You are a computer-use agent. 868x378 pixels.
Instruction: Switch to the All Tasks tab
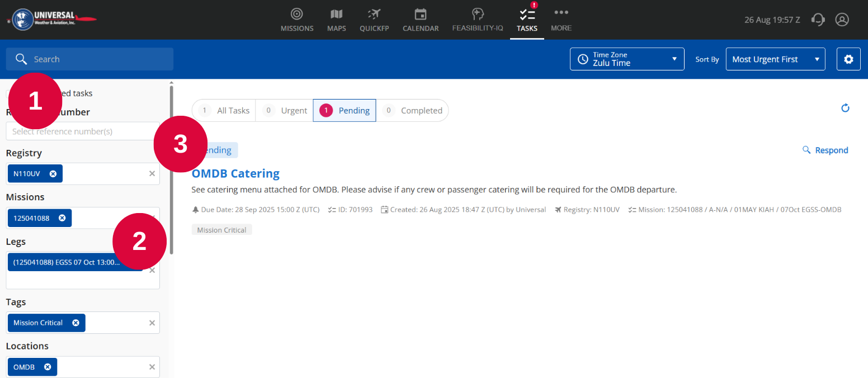(x=224, y=111)
